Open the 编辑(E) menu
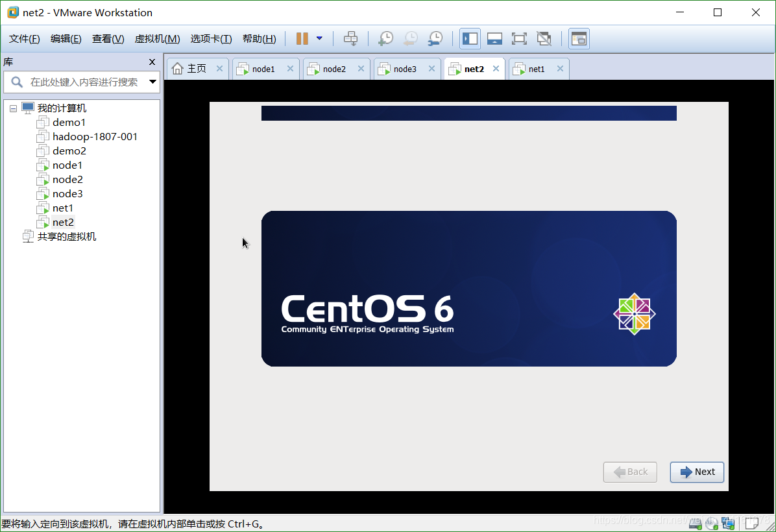The width and height of the screenshot is (776, 532). tap(66, 38)
